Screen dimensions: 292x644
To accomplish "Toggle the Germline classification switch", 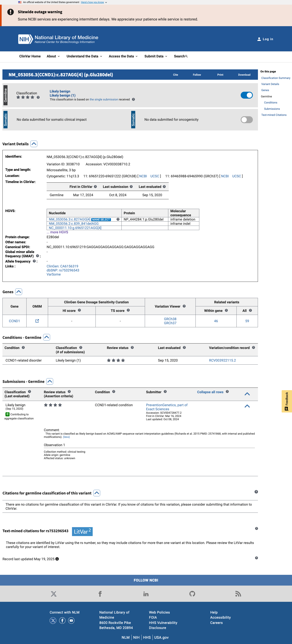I will point(247,95).
